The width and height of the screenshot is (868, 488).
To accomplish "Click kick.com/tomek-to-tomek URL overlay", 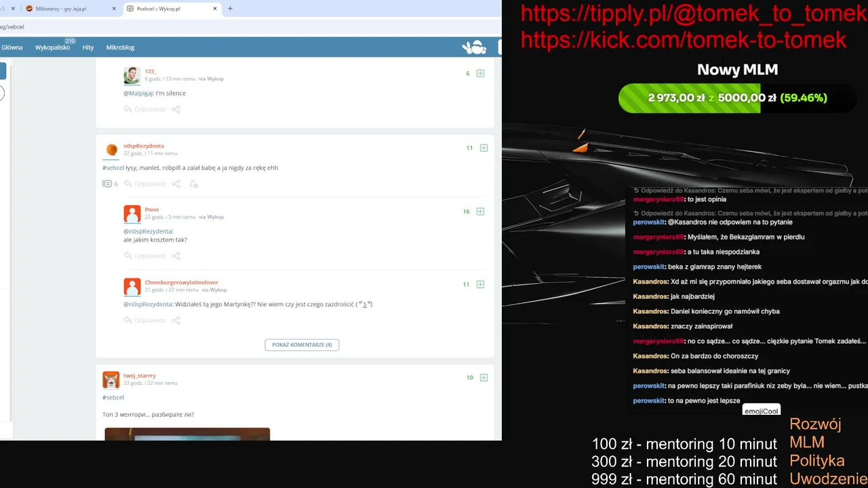I will click(684, 40).
